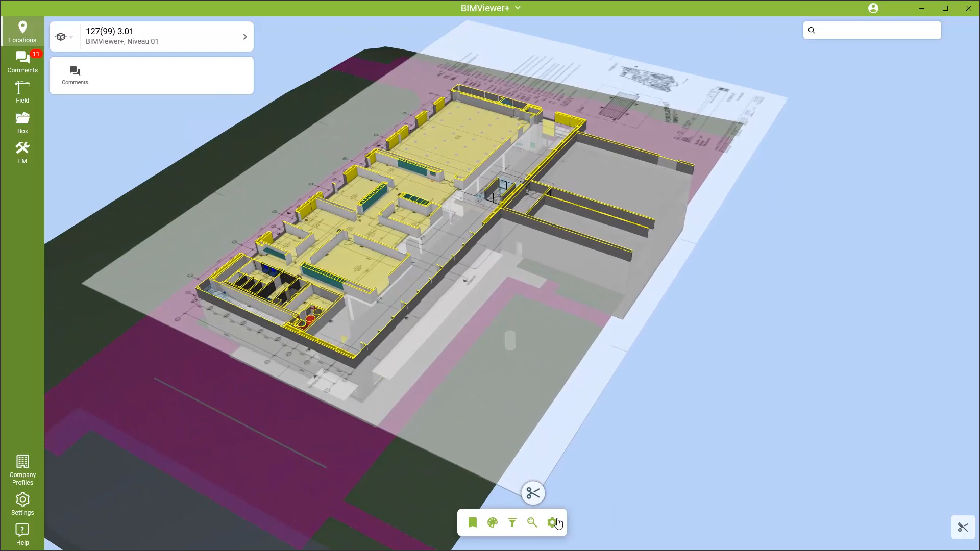Open the viewer settings gear icon
The width and height of the screenshot is (980, 551).
[552, 522]
